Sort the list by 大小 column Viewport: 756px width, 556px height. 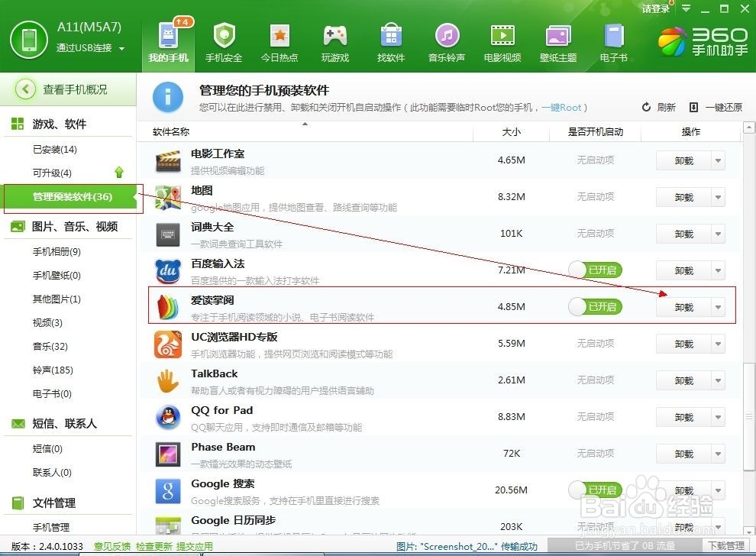(510, 131)
